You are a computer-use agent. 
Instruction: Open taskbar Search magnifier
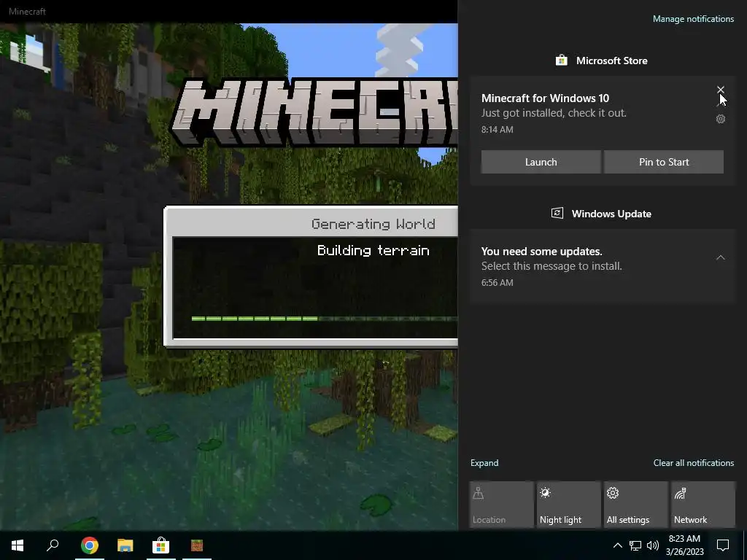[x=53, y=545]
